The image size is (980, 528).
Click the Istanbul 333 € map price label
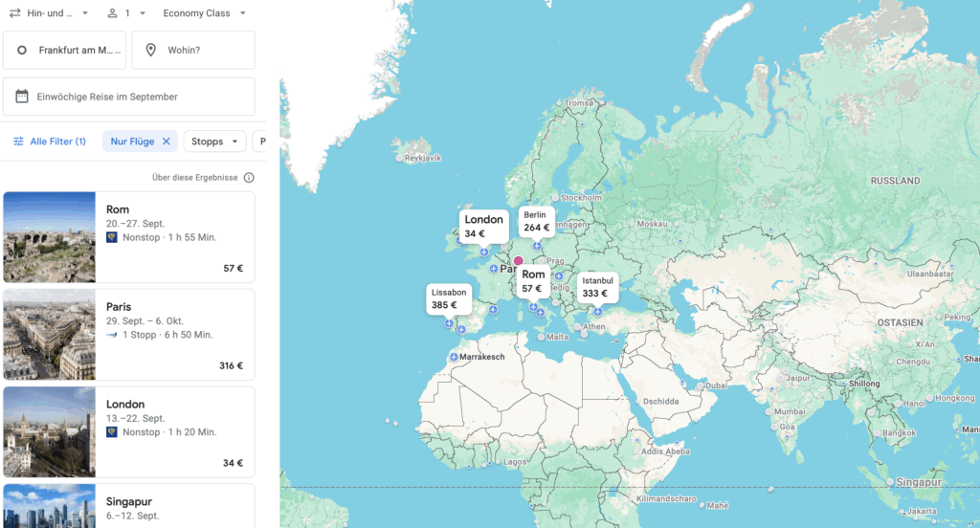597,287
